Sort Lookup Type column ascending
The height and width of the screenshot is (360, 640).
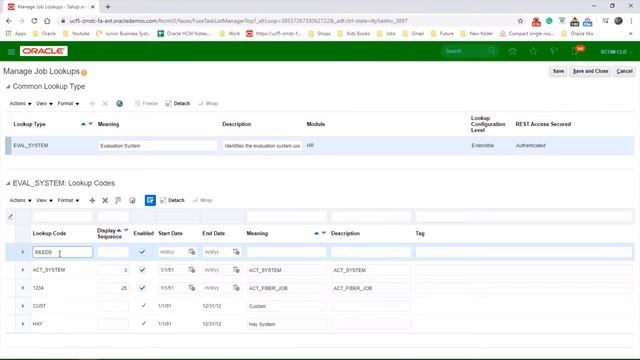tap(83, 124)
